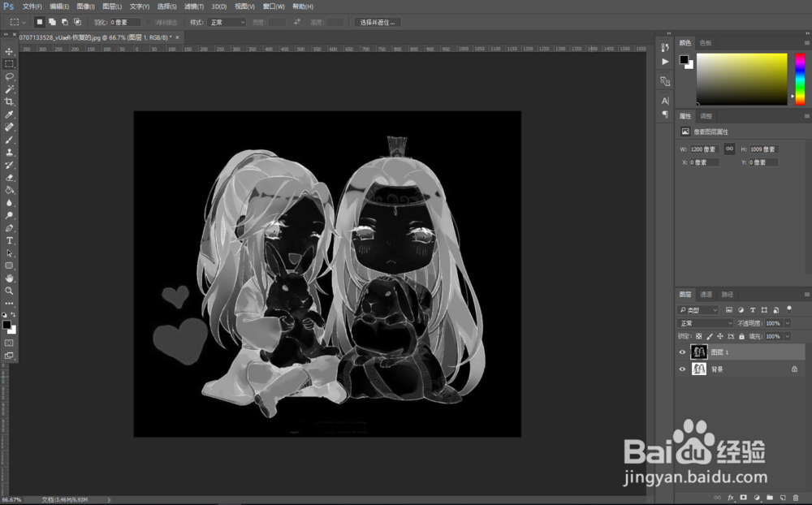The image size is (812, 505).
Task: Swap width and height arrows in options bar
Action: 297,22
